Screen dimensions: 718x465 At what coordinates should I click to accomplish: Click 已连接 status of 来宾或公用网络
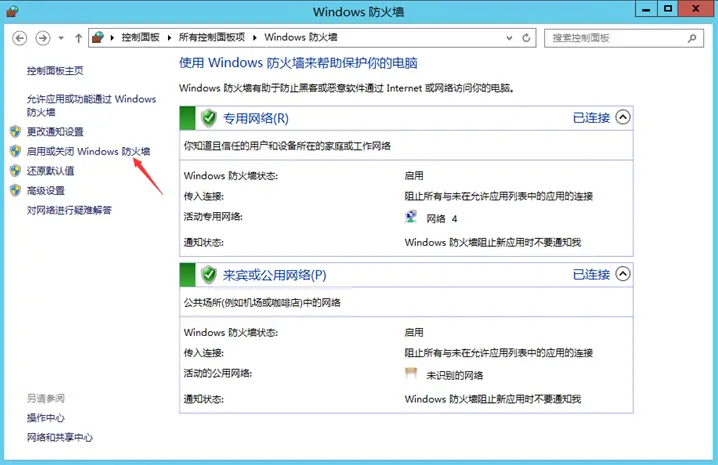pos(592,274)
